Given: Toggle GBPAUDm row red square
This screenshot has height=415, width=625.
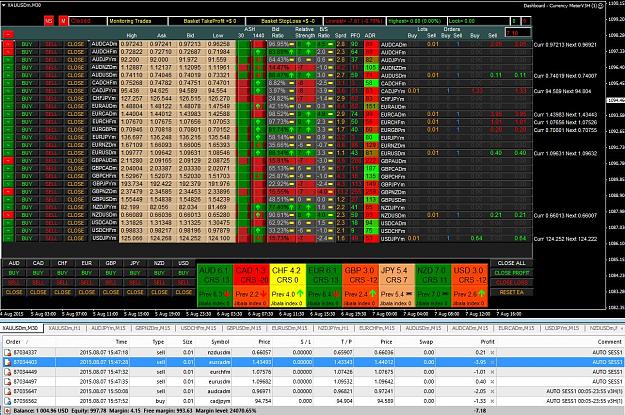Looking at the screenshot, I should point(8,161).
